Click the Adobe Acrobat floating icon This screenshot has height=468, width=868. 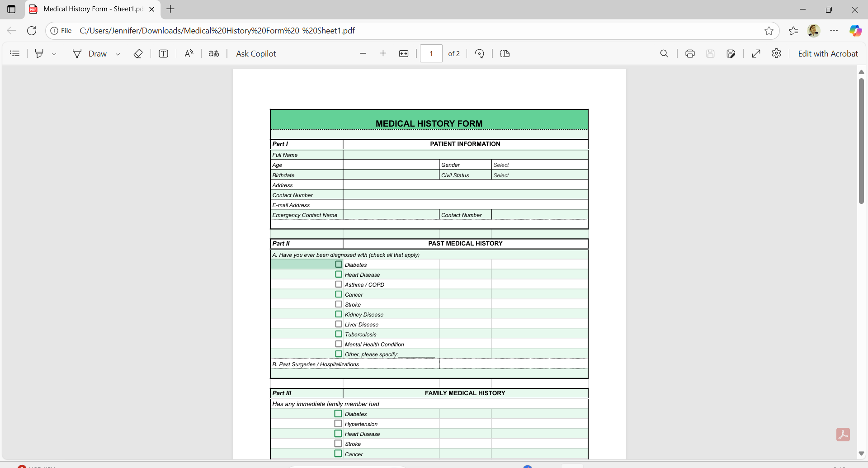pos(843,435)
